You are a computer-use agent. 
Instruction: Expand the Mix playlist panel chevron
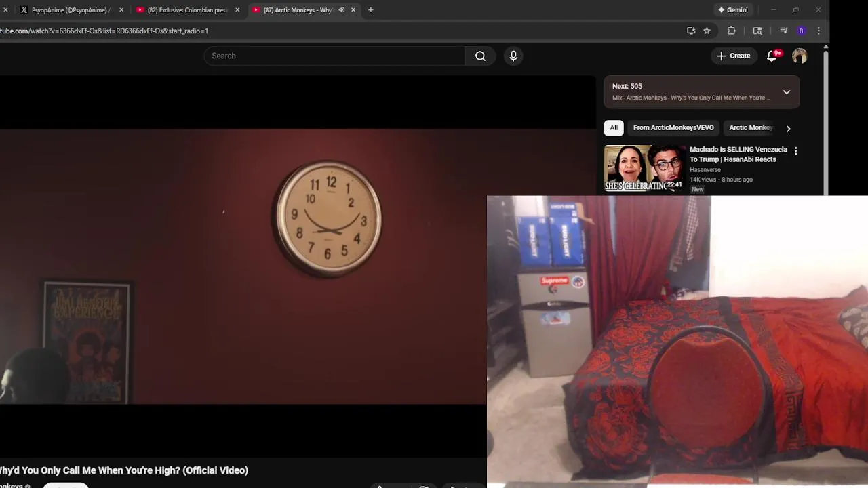pyautogui.click(x=787, y=91)
